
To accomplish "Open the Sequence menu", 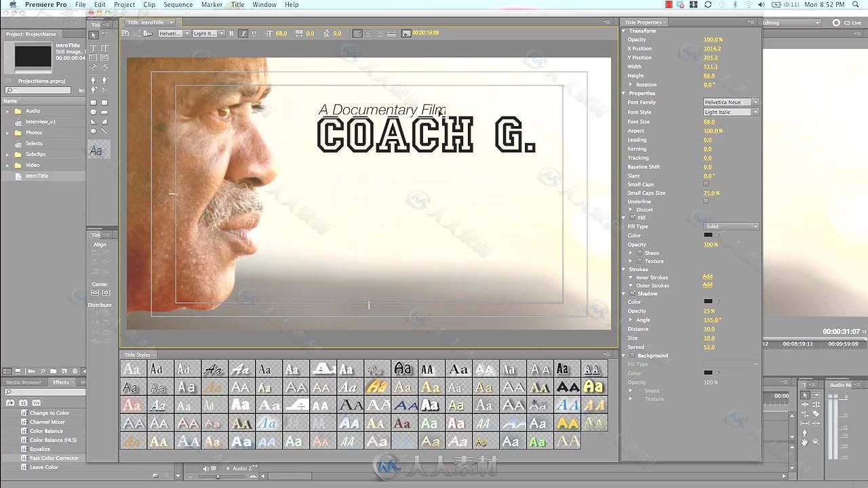I will pos(178,5).
